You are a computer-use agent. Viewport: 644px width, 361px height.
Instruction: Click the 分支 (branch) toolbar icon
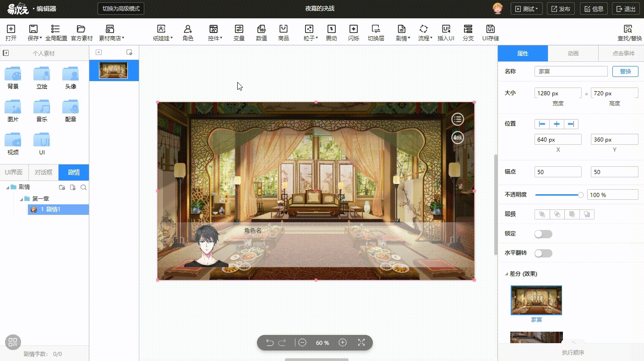click(x=468, y=33)
